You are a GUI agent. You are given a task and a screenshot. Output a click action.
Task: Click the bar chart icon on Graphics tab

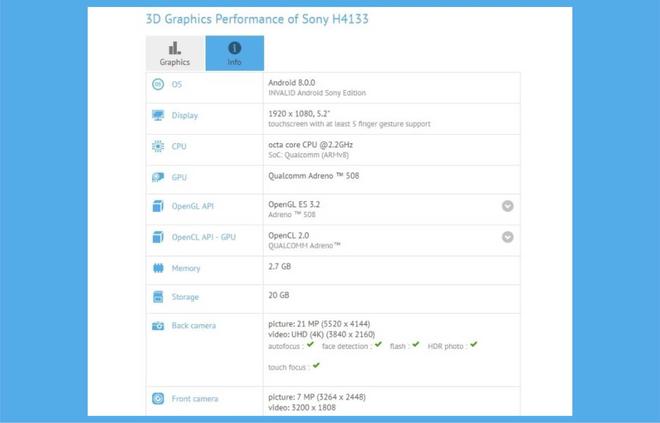(175, 48)
